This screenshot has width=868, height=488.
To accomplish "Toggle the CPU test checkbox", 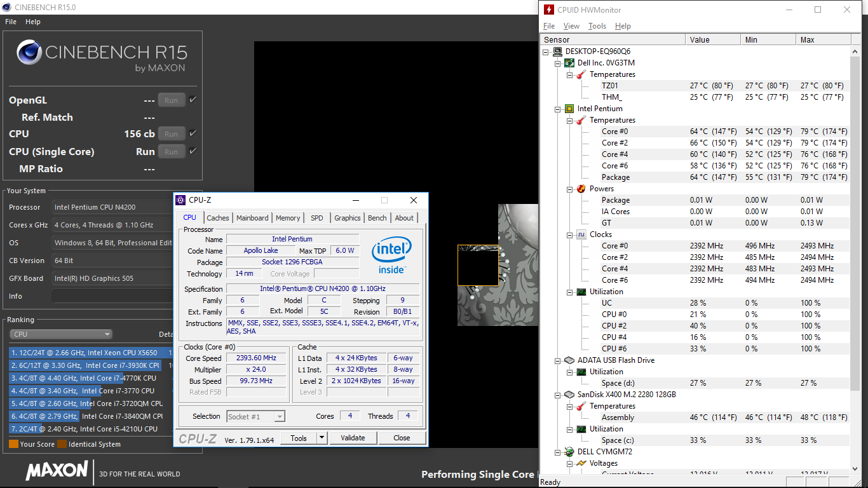I will (x=193, y=133).
